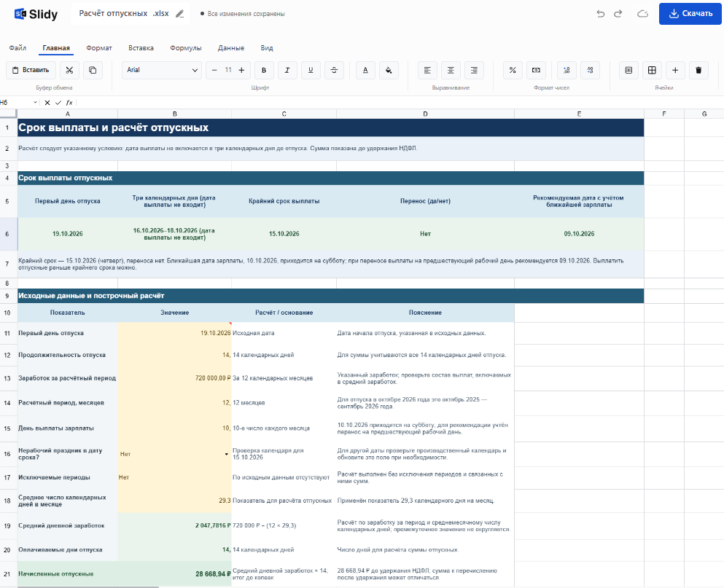Rename the file using the pencil icon
Image resolution: width=724 pixels, height=588 pixels.
179,14
